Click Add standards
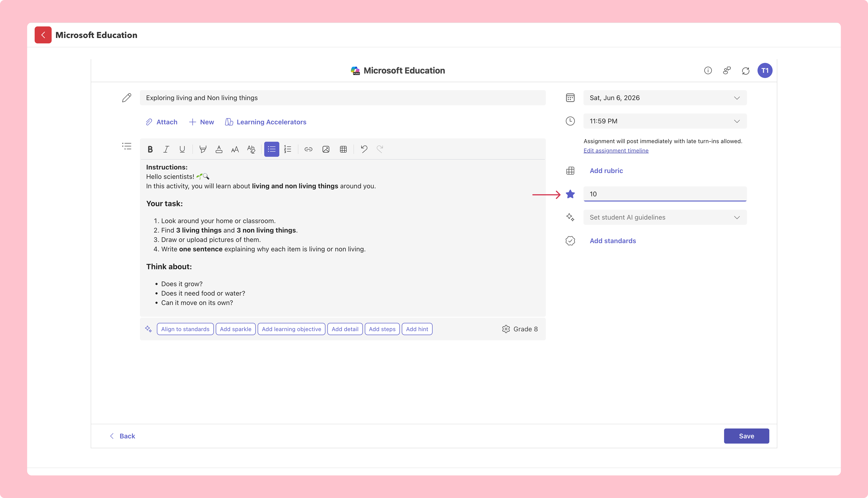868x498 pixels. (x=613, y=241)
